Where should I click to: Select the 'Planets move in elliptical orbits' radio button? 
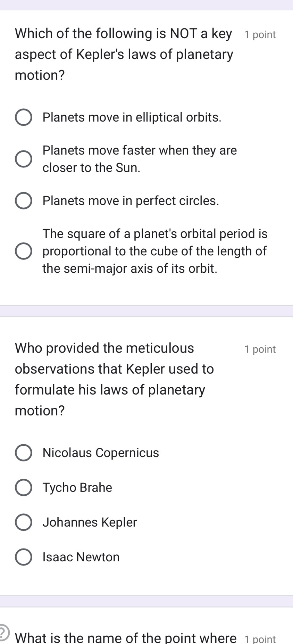click(x=24, y=117)
